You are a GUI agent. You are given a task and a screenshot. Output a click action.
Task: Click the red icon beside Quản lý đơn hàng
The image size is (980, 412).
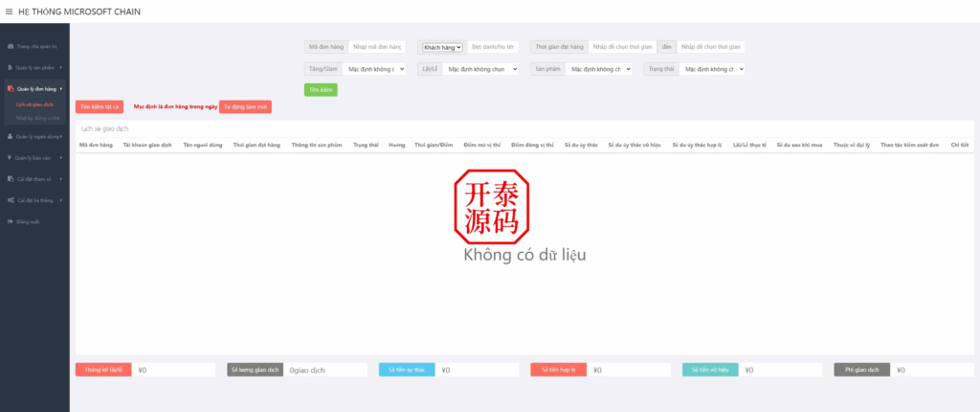coord(11,89)
